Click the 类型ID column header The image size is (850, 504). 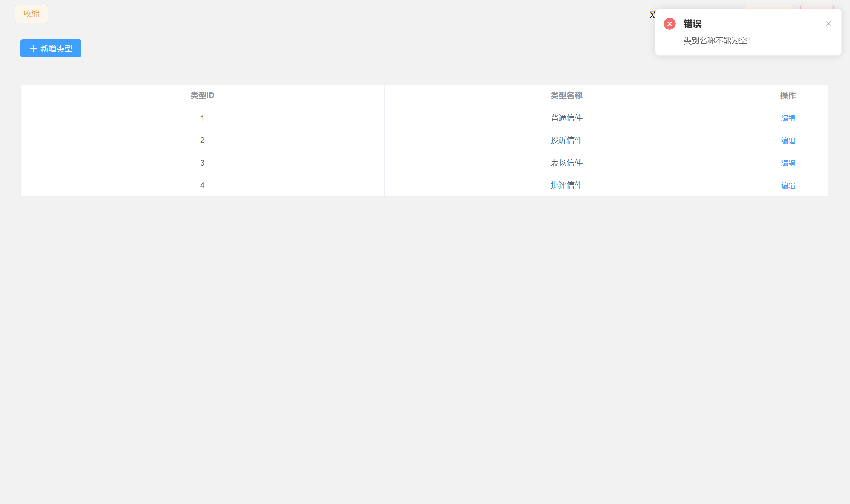pyautogui.click(x=202, y=96)
